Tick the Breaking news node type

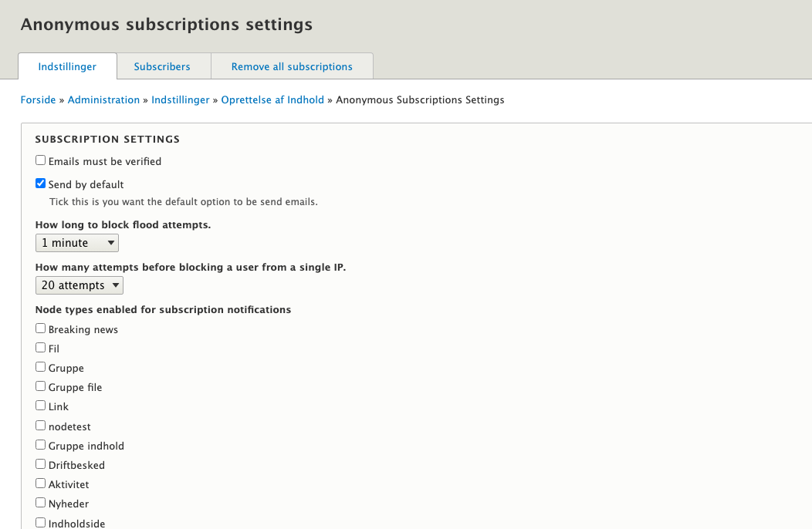41,329
